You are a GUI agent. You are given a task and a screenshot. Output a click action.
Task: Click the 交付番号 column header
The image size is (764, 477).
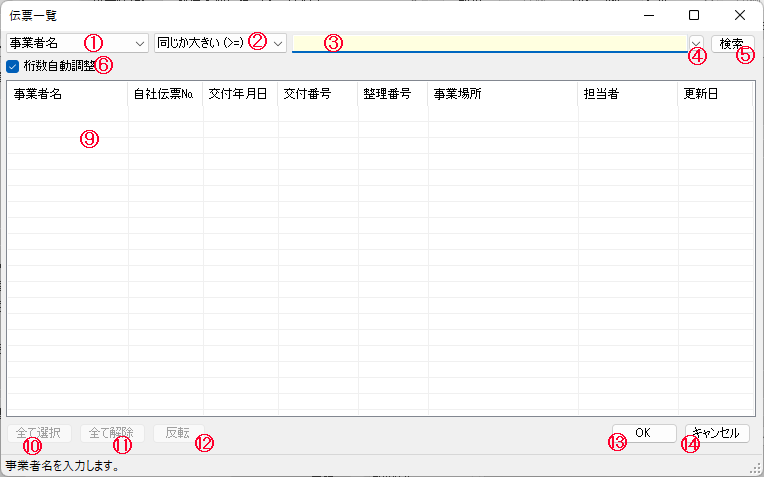pos(317,94)
